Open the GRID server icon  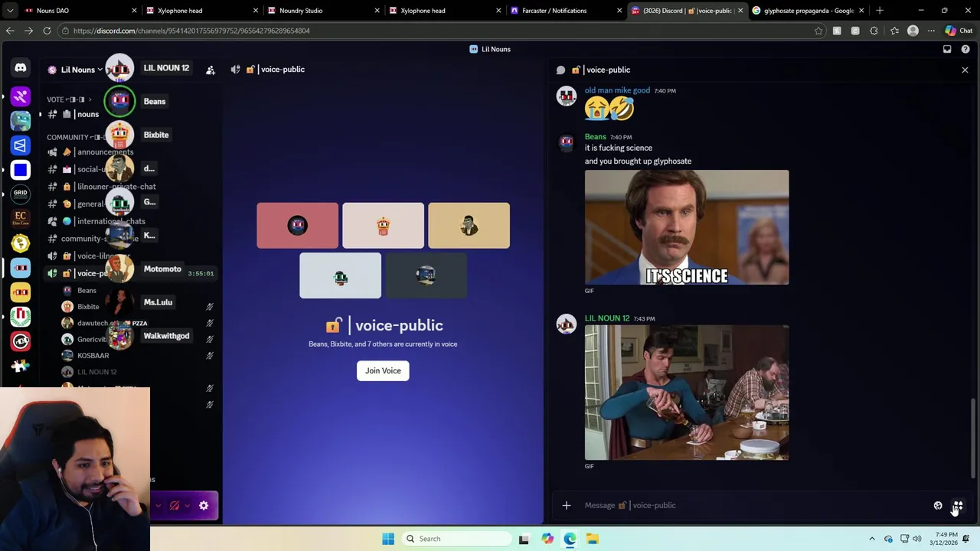coord(21,194)
